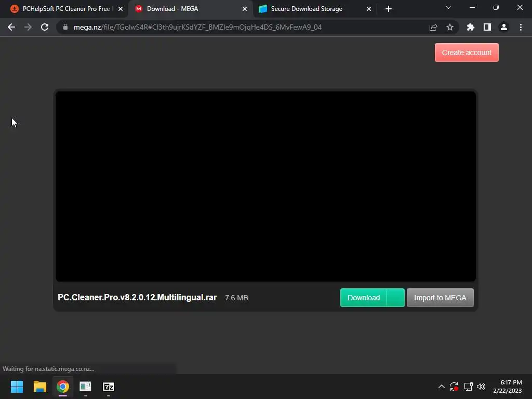Close the PCHelpSoft PC Cleaner tab
This screenshot has height=399, width=532.
tap(121, 9)
